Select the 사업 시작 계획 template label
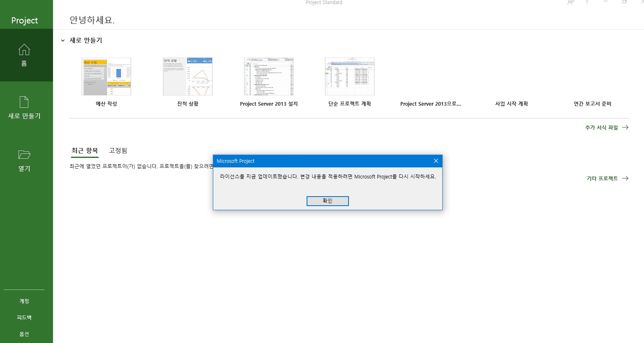Screen dimensions: 644x343 (x=512, y=104)
